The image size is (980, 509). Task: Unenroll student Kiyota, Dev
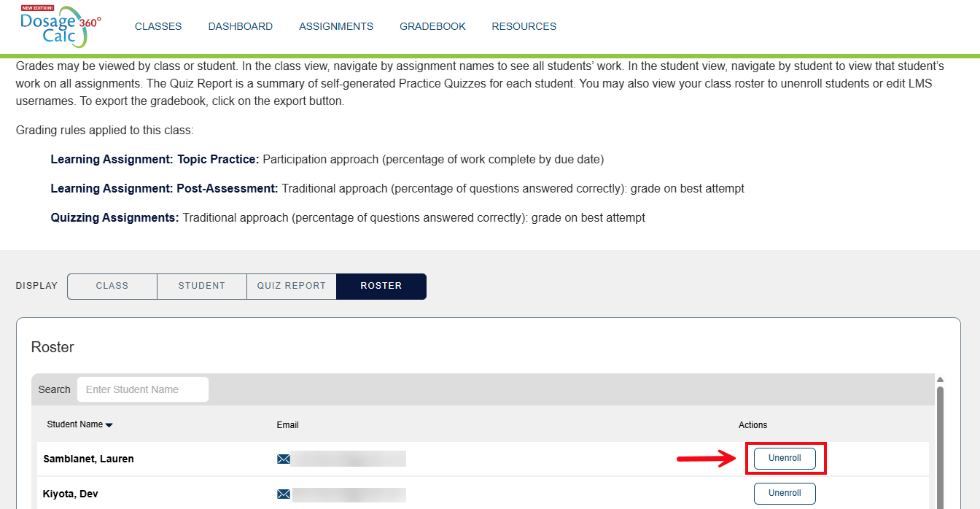784,493
